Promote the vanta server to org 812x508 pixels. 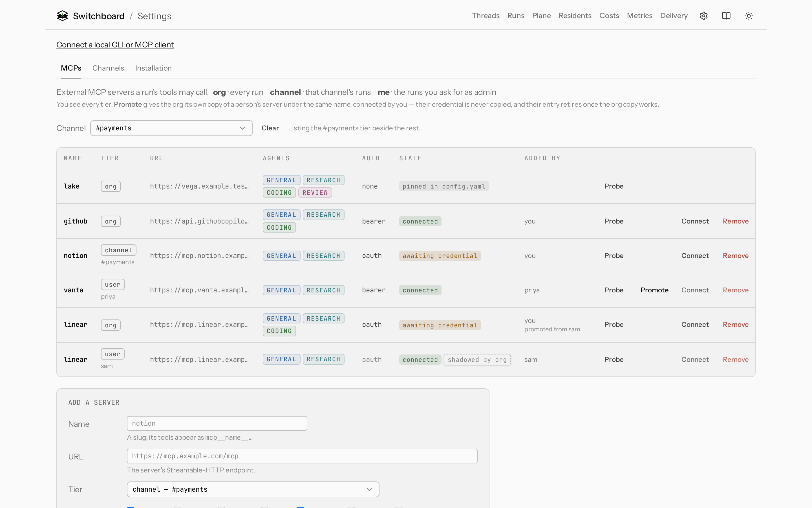[x=654, y=290]
